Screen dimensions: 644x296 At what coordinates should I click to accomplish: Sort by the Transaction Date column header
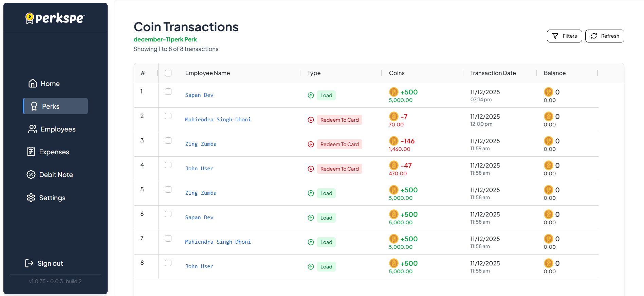pyautogui.click(x=493, y=73)
